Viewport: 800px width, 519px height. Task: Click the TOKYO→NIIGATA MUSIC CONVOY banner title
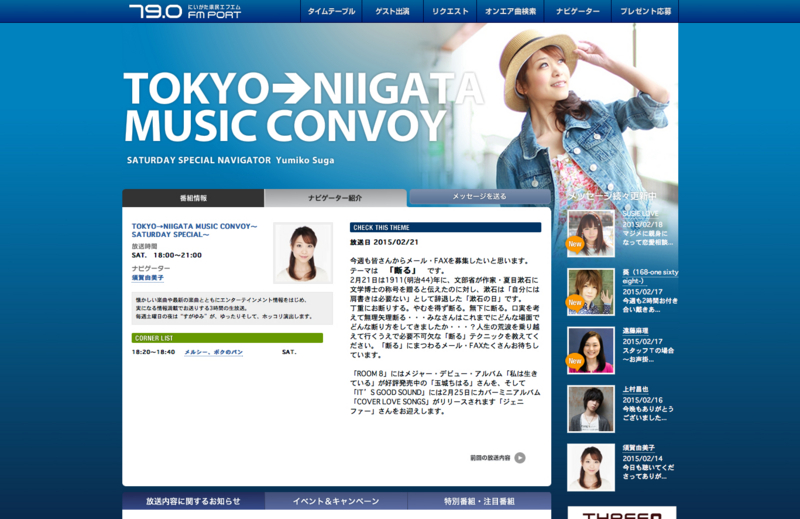click(x=304, y=107)
